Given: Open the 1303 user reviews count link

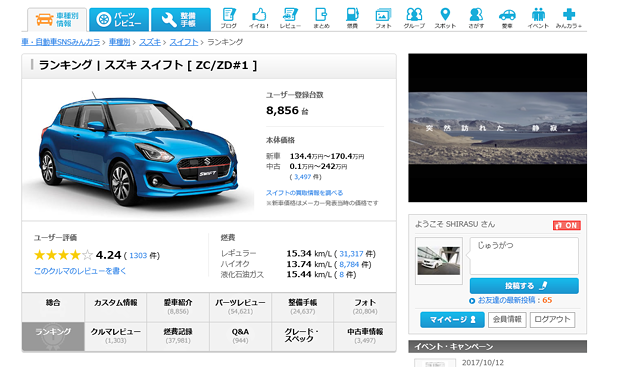Looking at the screenshot, I should (138, 256).
